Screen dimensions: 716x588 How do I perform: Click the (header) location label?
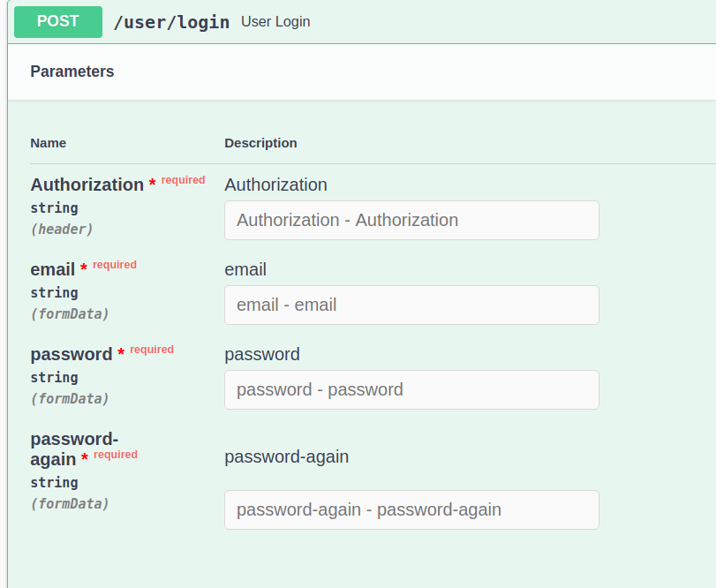point(62,229)
